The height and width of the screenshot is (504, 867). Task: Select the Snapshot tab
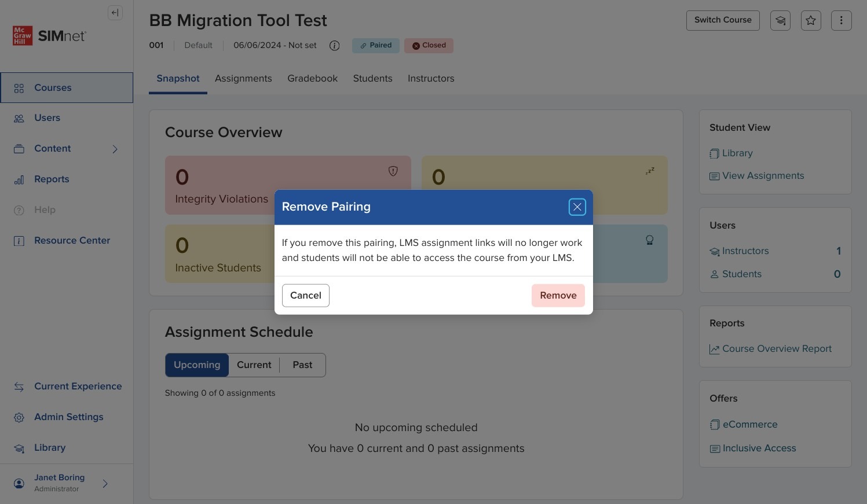178,79
